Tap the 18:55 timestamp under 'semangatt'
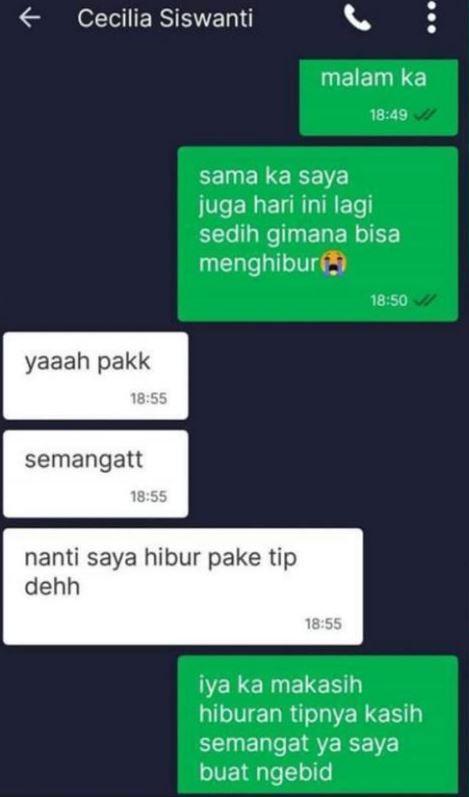 coord(149,497)
